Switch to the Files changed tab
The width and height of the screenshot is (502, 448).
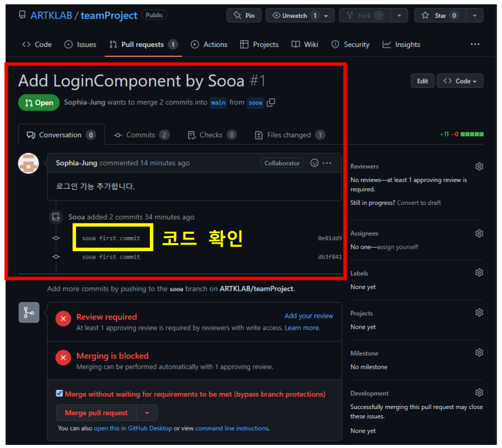pos(290,135)
